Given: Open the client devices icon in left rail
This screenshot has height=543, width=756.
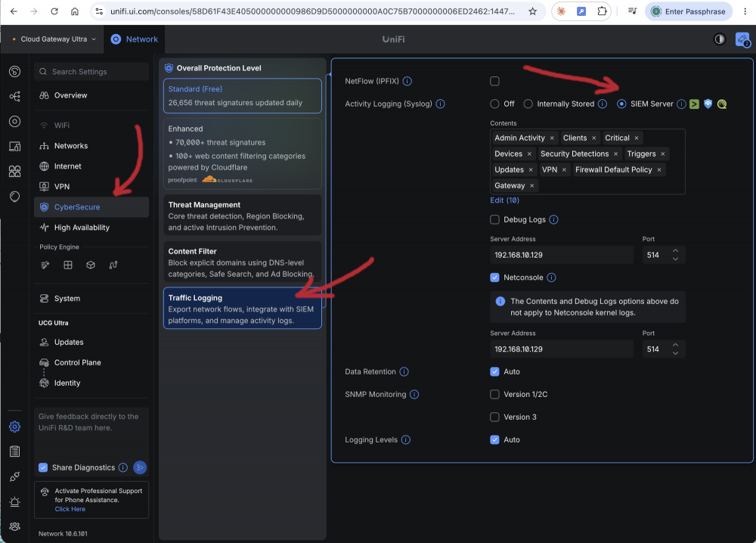Looking at the screenshot, I should [15, 146].
